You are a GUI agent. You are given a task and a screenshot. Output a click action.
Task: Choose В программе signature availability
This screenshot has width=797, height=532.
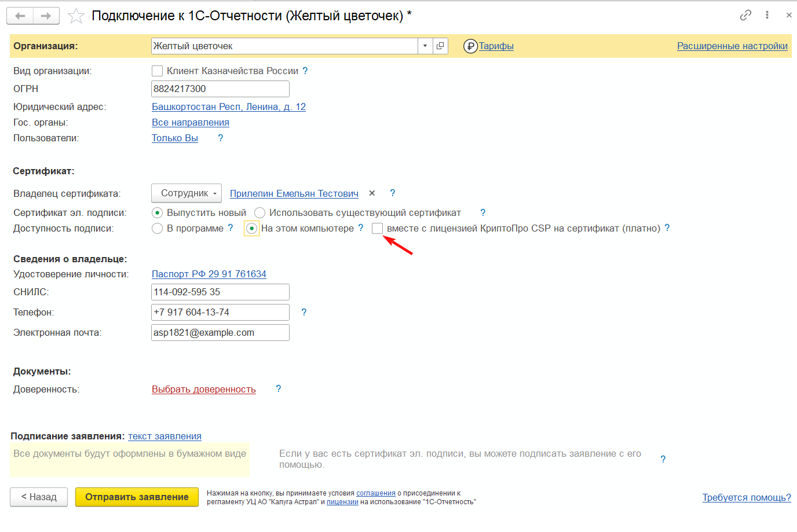click(x=157, y=229)
